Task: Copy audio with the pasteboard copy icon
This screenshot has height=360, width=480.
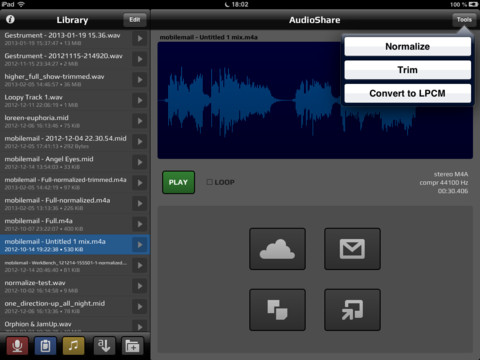Action: point(277,310)
